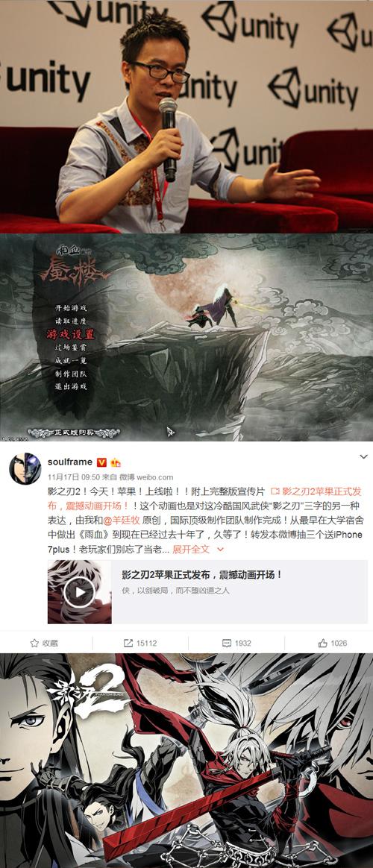This screenshot has height=868, width=373.
Task: Select 成就一览 in game menu
Action: 71,360
